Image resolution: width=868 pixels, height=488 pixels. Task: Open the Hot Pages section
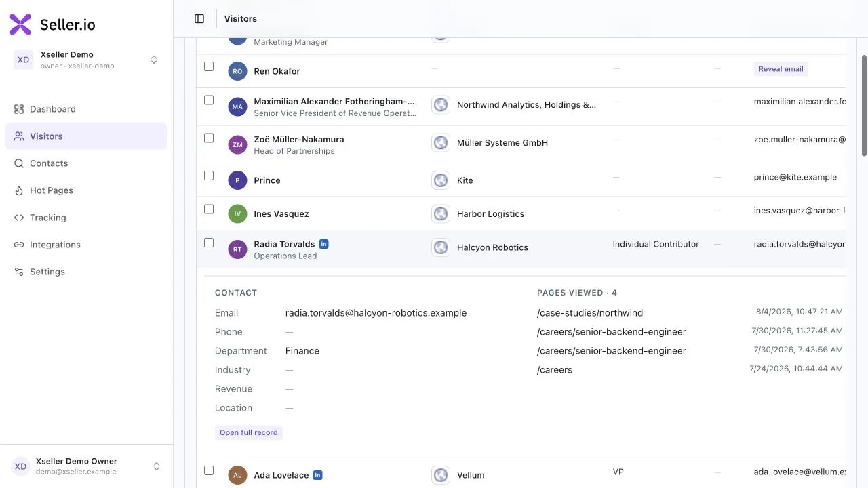(86, 190)
